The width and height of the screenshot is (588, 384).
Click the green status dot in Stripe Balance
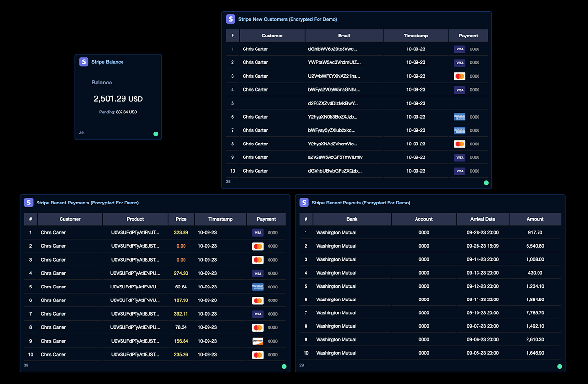156,134
